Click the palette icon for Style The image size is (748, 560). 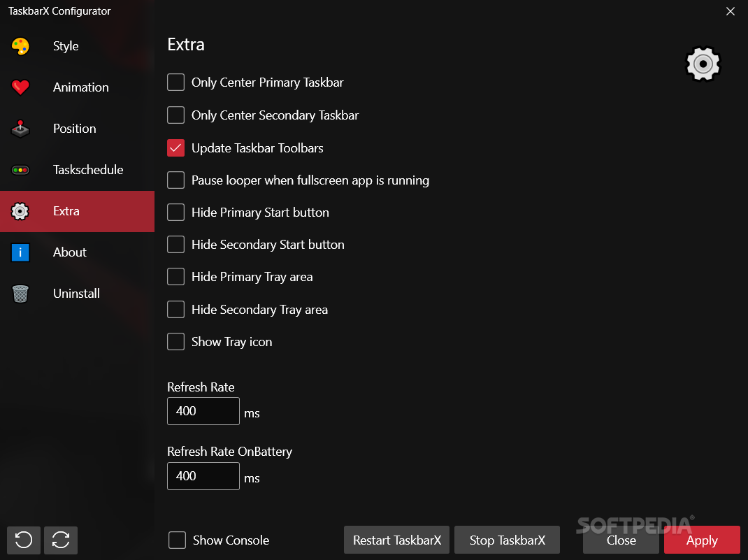(20, 46)
